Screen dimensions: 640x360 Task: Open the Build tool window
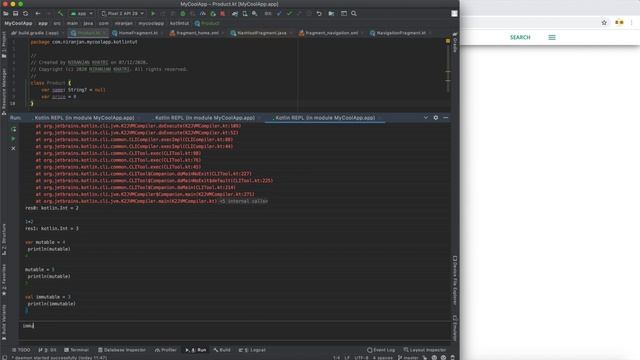pyautogui.click(x=222, y=350)
